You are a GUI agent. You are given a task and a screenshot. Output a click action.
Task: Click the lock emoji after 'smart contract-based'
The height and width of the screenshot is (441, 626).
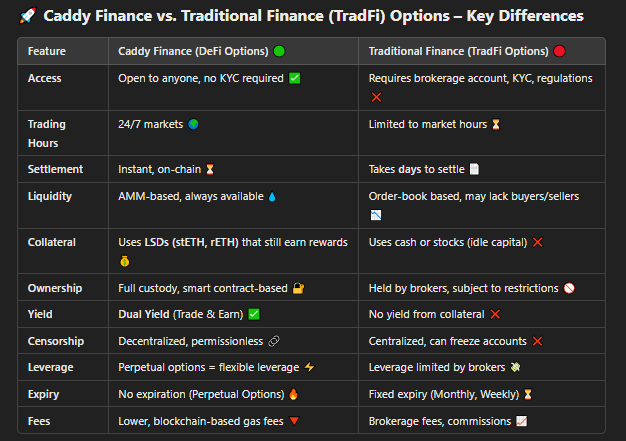(298, 288)
